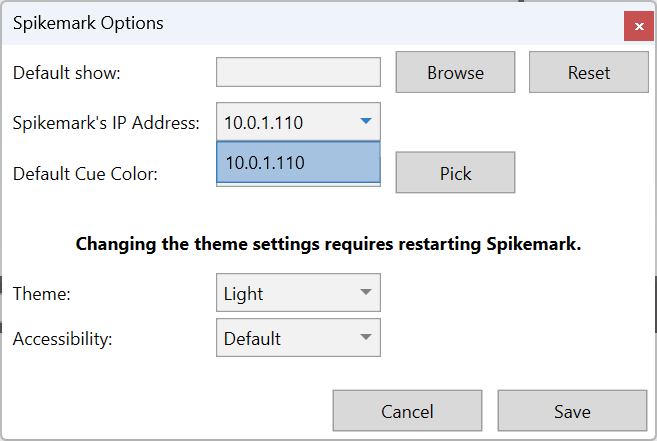Click the "Spikemark's IP Address:" label
Viewport: 657px width, 441px height.
click(106, 124)
